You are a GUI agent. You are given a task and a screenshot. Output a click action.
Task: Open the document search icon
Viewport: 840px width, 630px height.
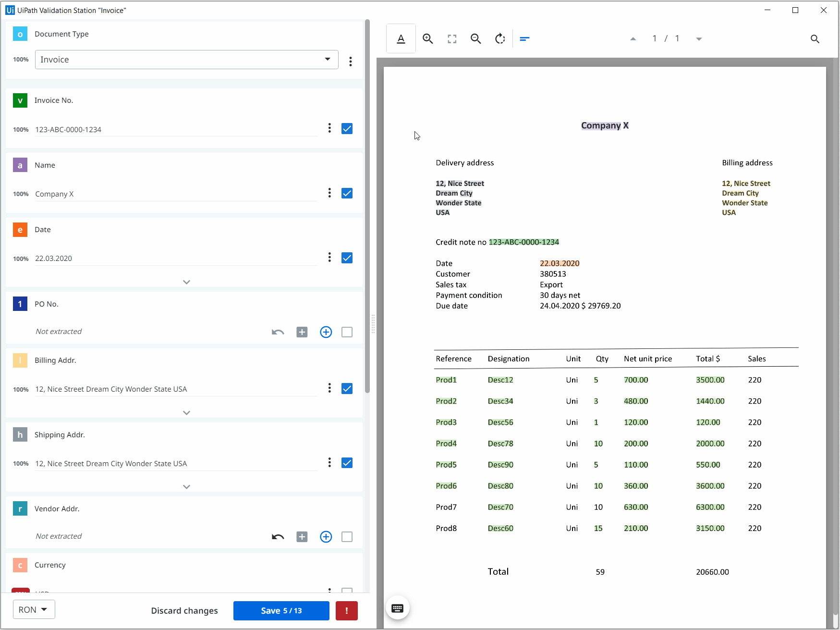coord(815,39)
